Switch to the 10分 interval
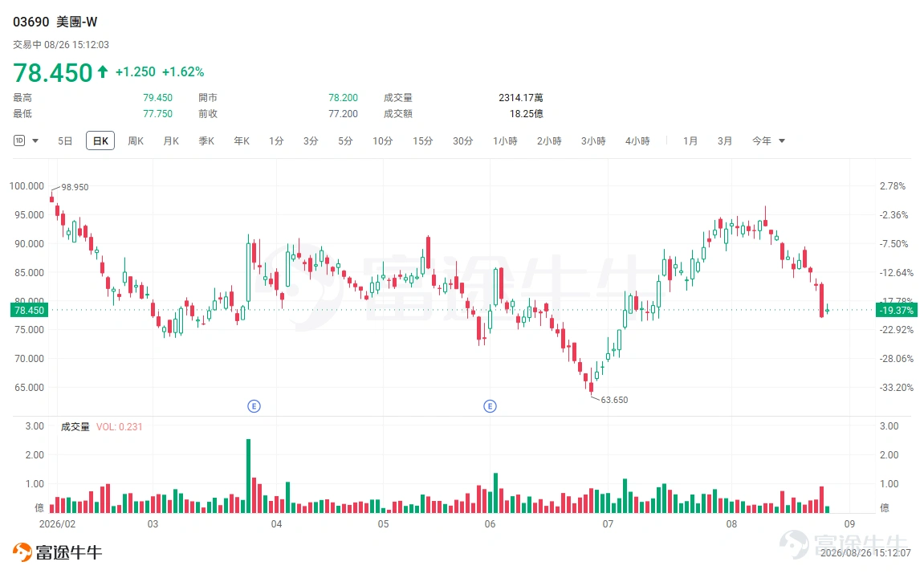The image size is (924, 574). [382, 140]
